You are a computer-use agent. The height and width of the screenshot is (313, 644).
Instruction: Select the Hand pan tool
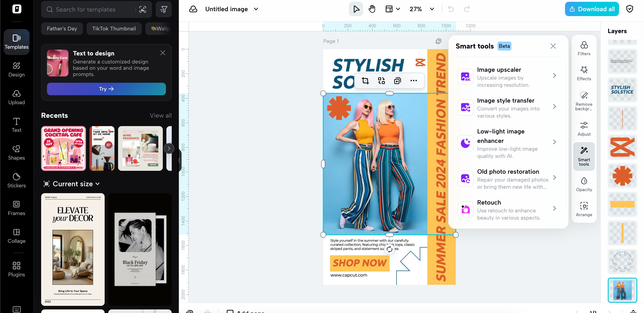pos(372,9)
